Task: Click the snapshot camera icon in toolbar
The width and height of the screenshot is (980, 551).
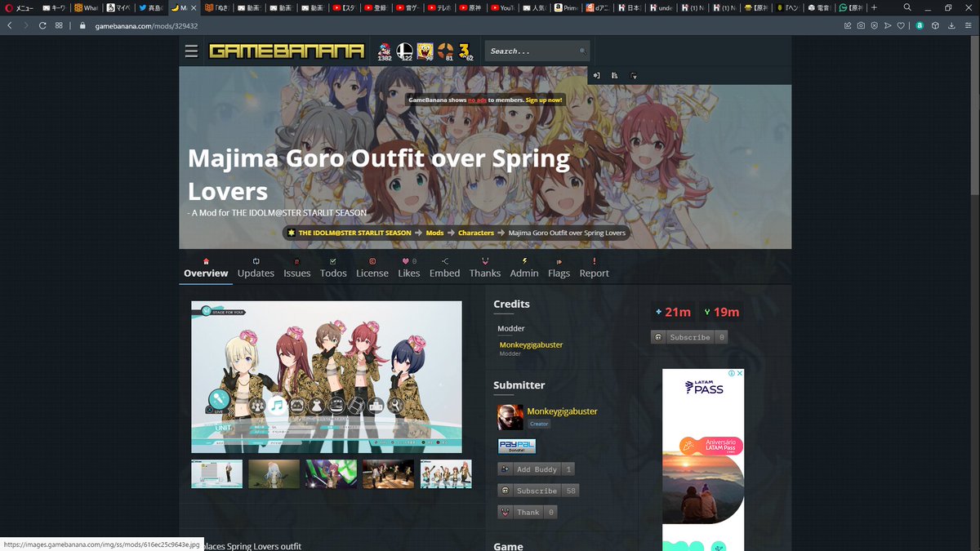Action: (861, 25)
